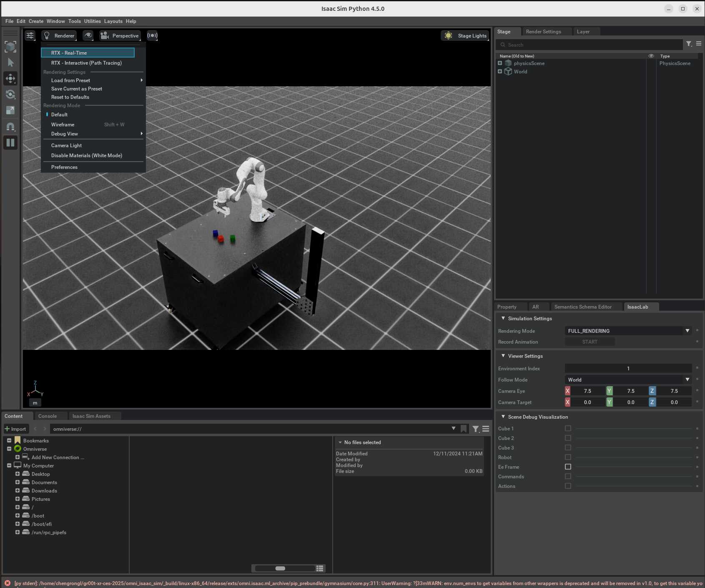Select the arrow selection tool

point(10,63)
